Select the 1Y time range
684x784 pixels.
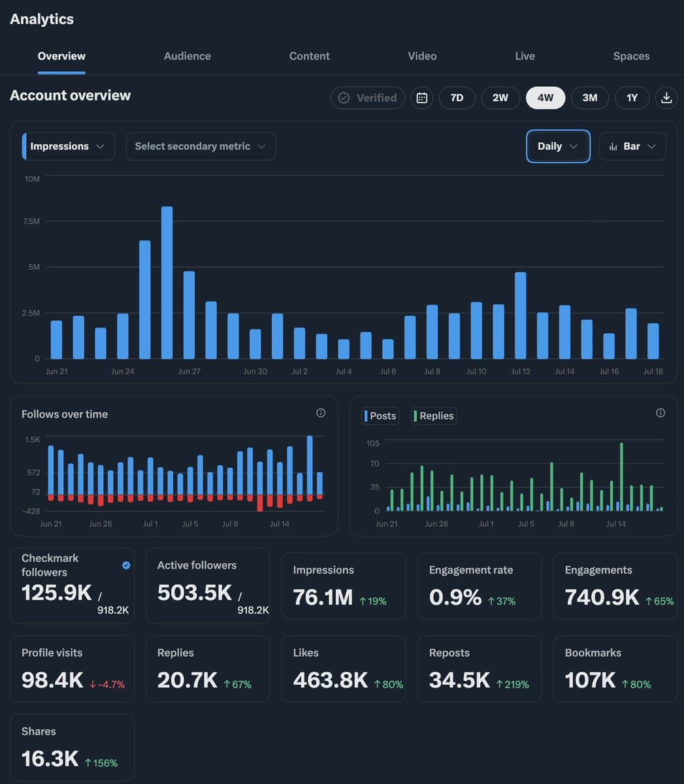pyautogui.click(x=632, y=98)
